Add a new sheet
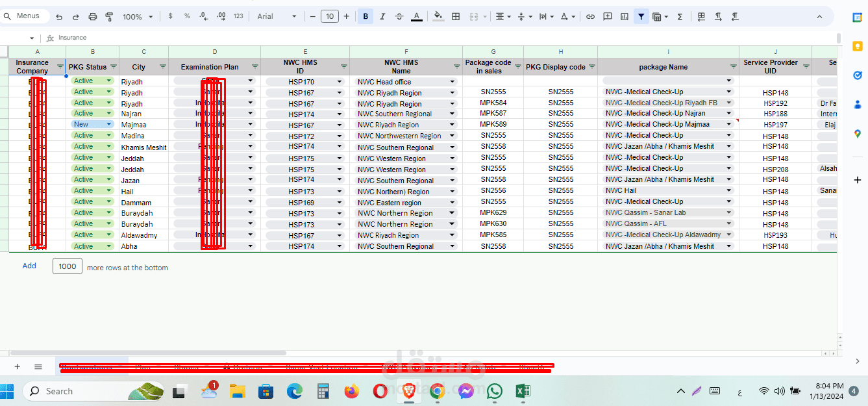 pyautogui.click(x=18, y=367)
